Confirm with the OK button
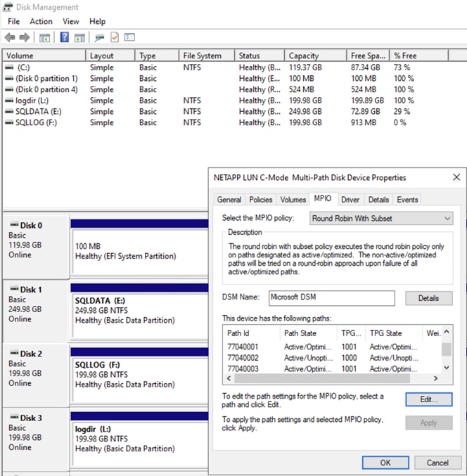 (x=385, y=463)
